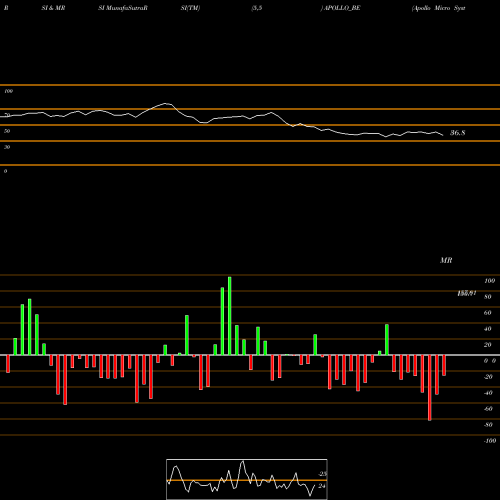The height and width of the screenshot is (500, 500).
Task: Open the mini oscillator thumbnail chart
Action: (247, 479)
